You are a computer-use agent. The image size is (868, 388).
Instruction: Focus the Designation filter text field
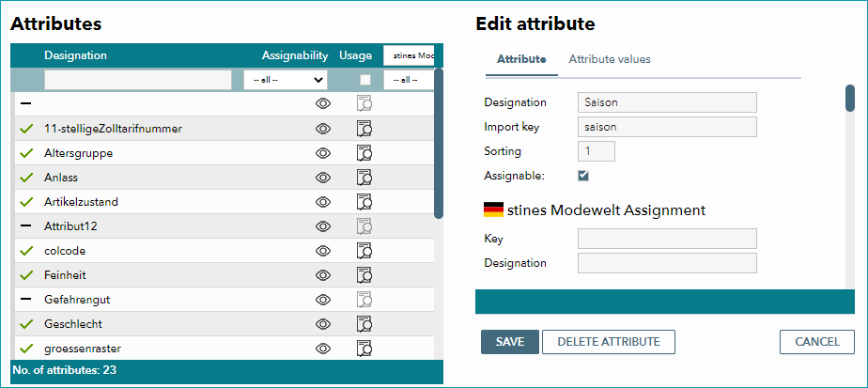click(138, 80)
